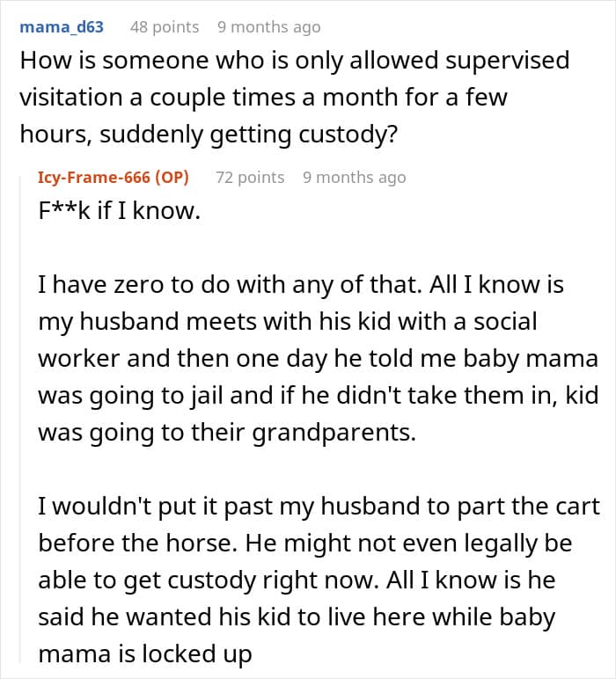Click the 48 points score
This screenshot has width=616, height=679.
click(165, 27)
